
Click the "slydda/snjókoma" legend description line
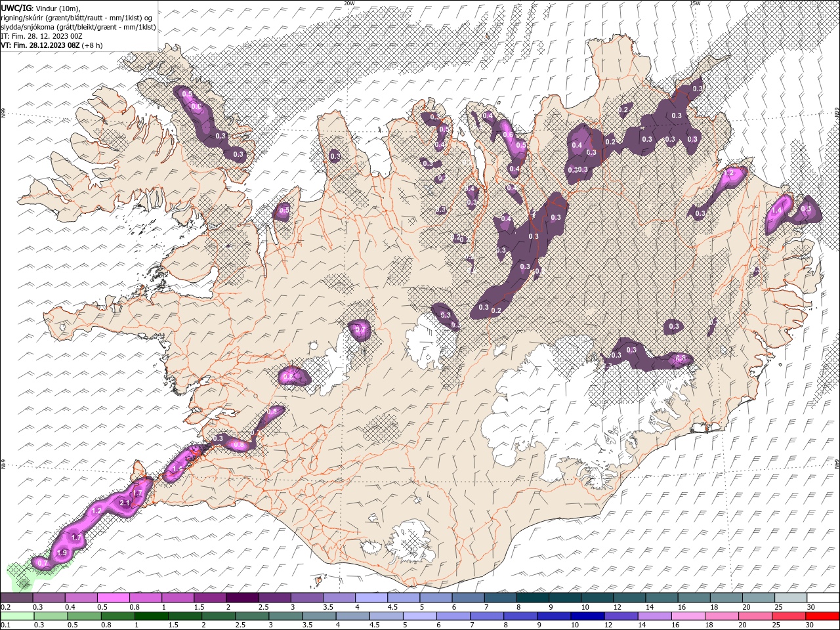[x=78, y=27]
